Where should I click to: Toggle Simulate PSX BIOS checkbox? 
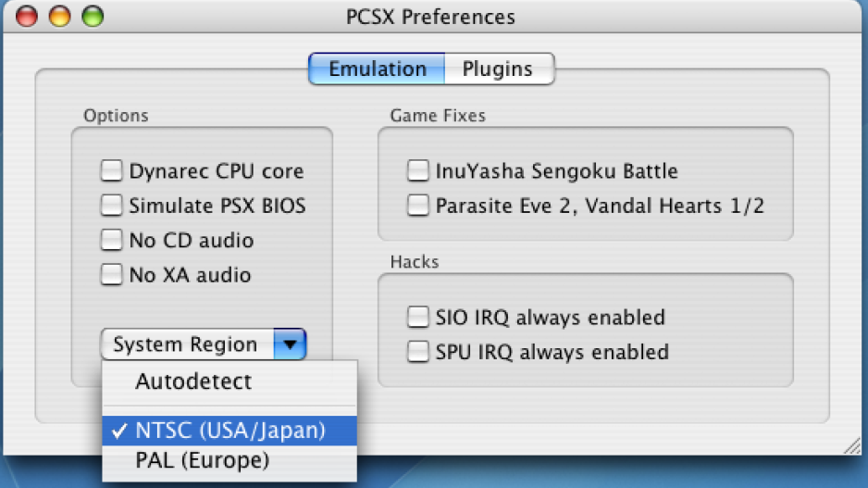coord(111,205)
